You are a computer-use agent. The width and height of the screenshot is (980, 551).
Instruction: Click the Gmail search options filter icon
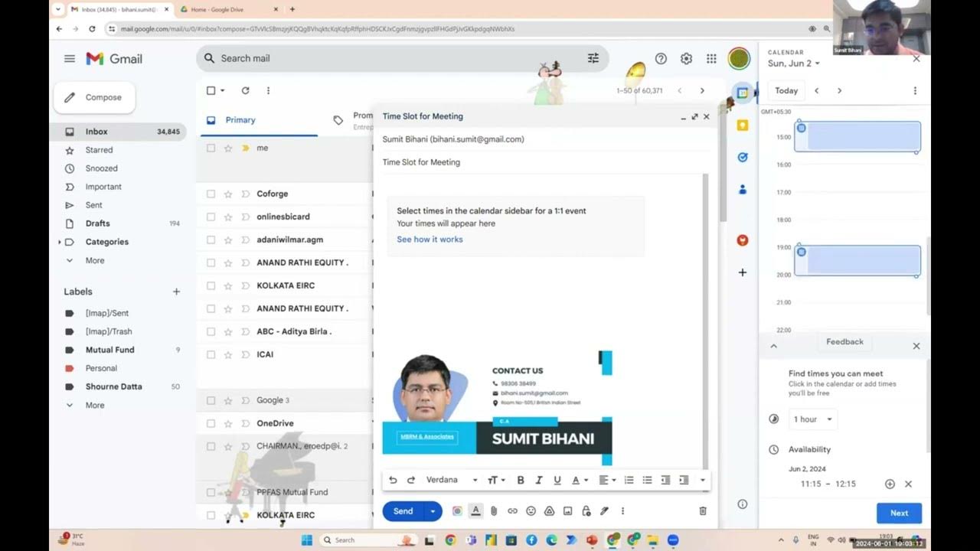pos(593,58)
